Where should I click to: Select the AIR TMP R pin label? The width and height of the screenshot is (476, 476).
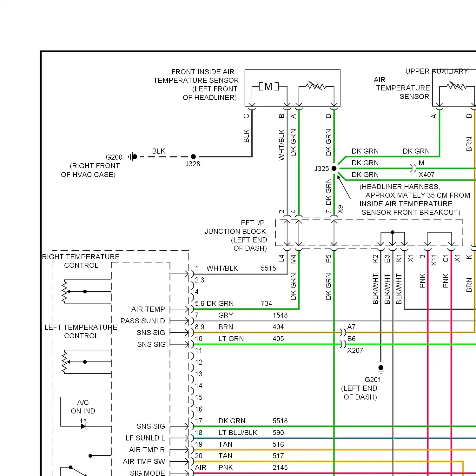click(x=147, y=450)
